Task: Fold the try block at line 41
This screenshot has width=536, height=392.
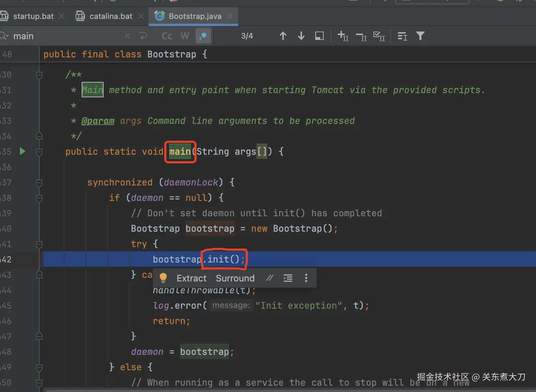Action: coord(39,244)
